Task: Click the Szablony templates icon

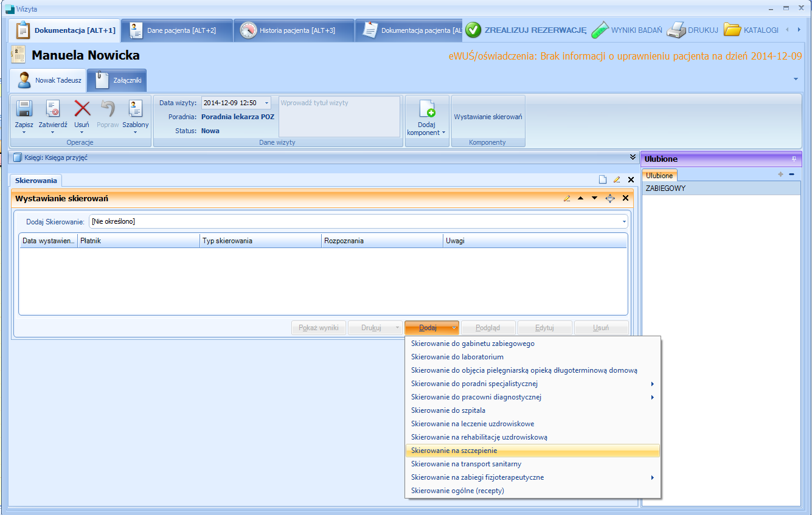Action: coord(135,109)
